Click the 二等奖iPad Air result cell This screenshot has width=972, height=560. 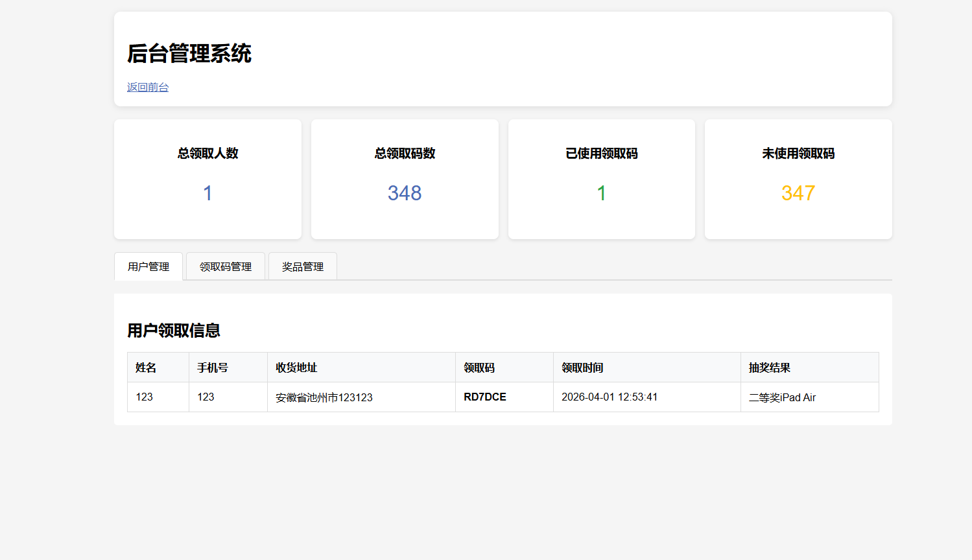pos(782,397)
